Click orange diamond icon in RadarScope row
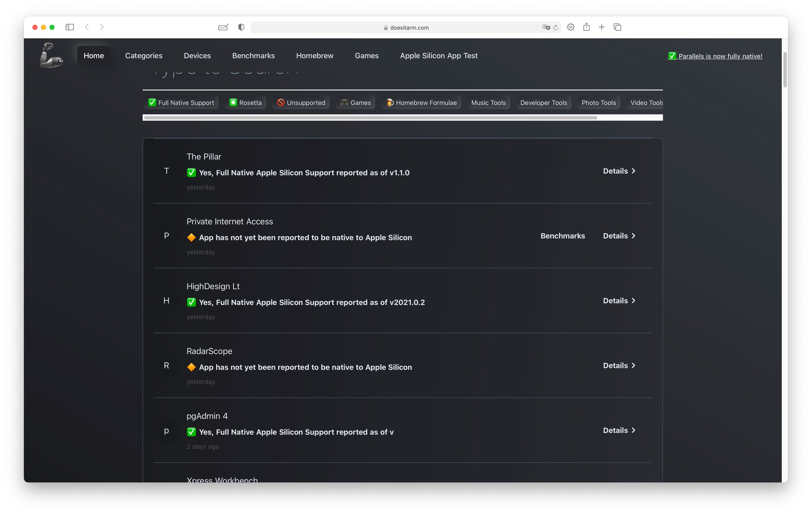 [191, 367]
